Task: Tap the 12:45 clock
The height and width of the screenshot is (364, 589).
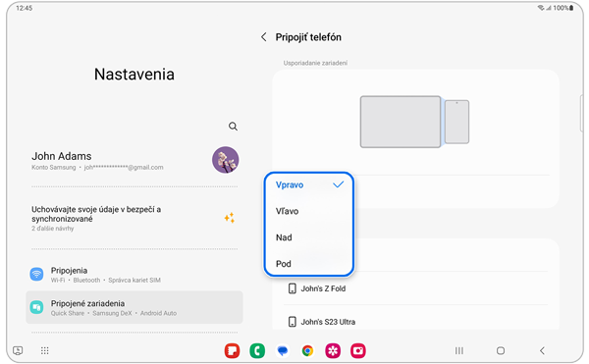Action: (25, 8)
